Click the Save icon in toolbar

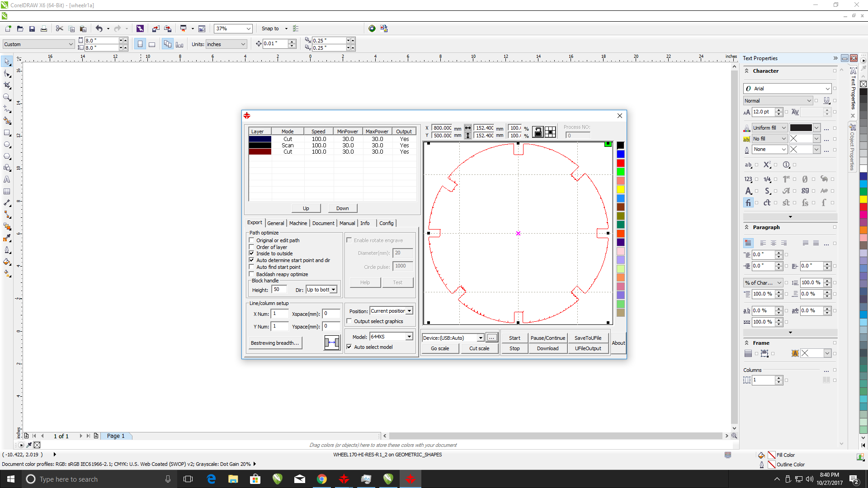point(32,28)
